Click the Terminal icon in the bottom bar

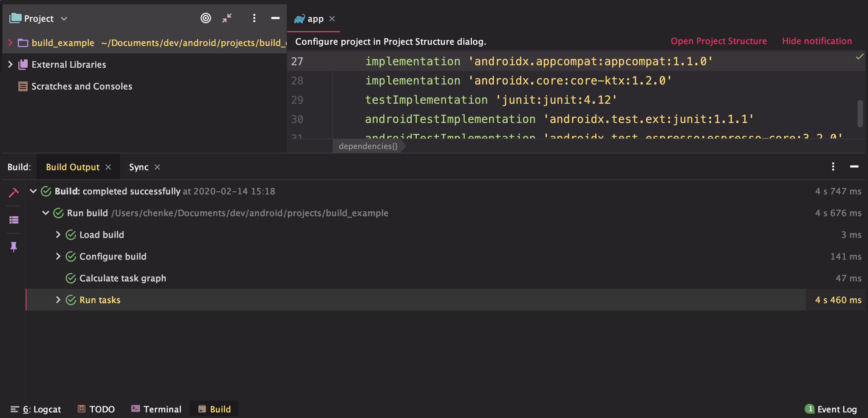click(x=136, y=409)
